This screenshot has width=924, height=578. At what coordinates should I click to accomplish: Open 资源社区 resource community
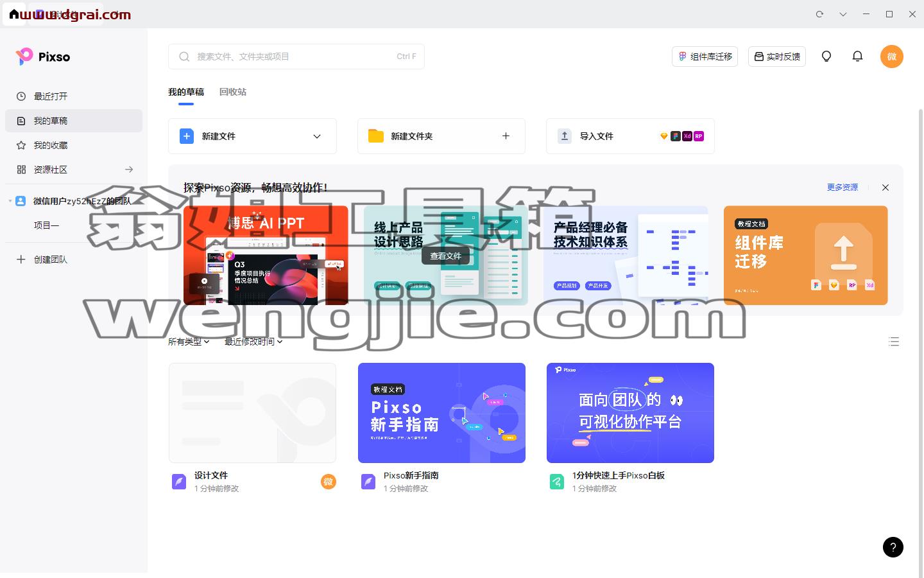point(74,170)
